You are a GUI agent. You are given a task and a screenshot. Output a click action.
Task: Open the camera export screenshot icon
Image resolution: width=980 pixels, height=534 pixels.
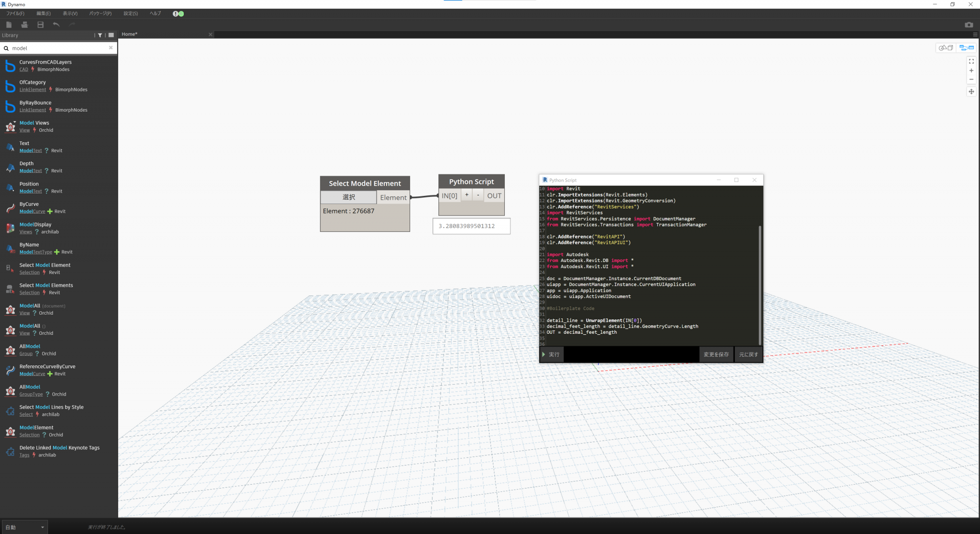coord(969,24)
